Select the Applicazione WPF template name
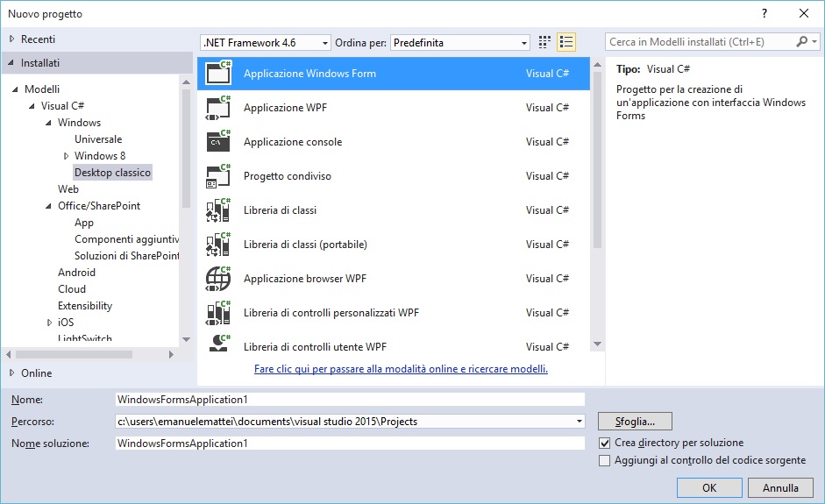Image resolution: width=825 pixels, height=504 pixels. pos(285,107)
